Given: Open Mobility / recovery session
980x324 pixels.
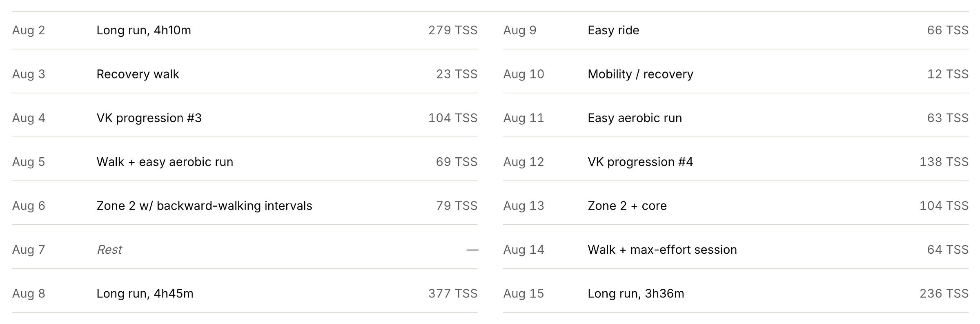Looking at the screenshot, I should (736, 74).
